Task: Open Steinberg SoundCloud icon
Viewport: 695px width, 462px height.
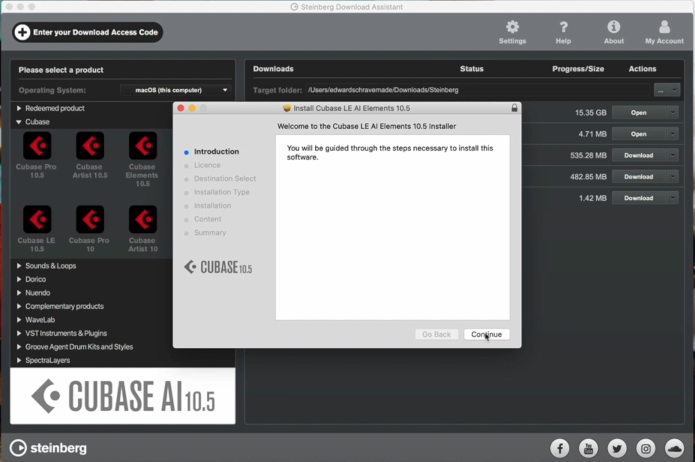Action: click(x=674, y=448)
